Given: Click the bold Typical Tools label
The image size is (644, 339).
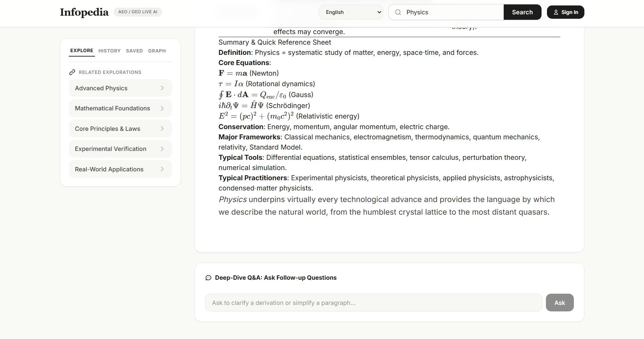Looking at the screenshot, I should [240, 157].
